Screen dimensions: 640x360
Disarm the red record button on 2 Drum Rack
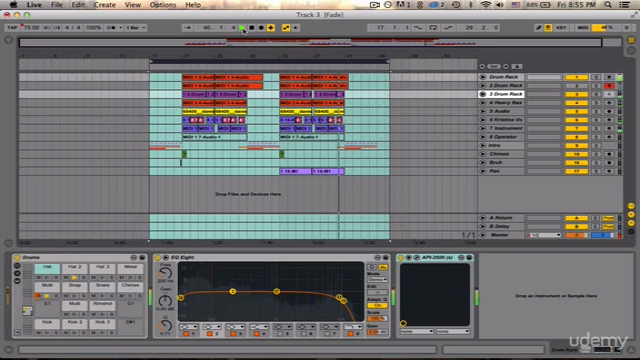[x=609, y=86]
